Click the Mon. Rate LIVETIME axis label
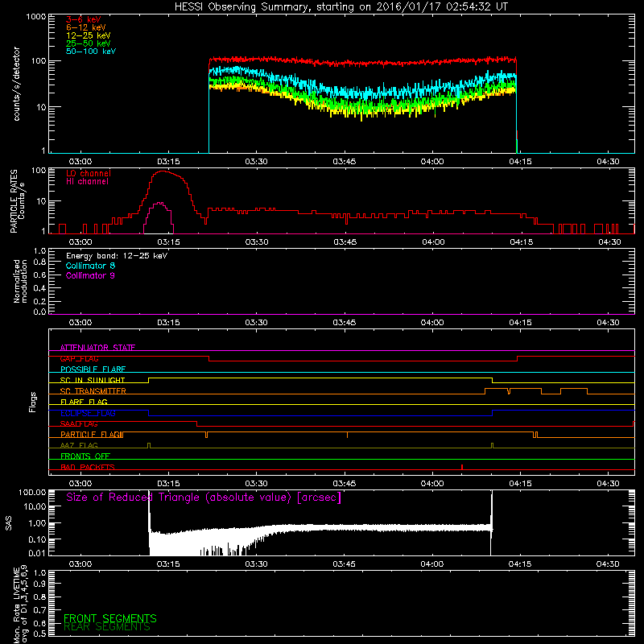The width and height of the screenshot is (644, 644). 20,605
